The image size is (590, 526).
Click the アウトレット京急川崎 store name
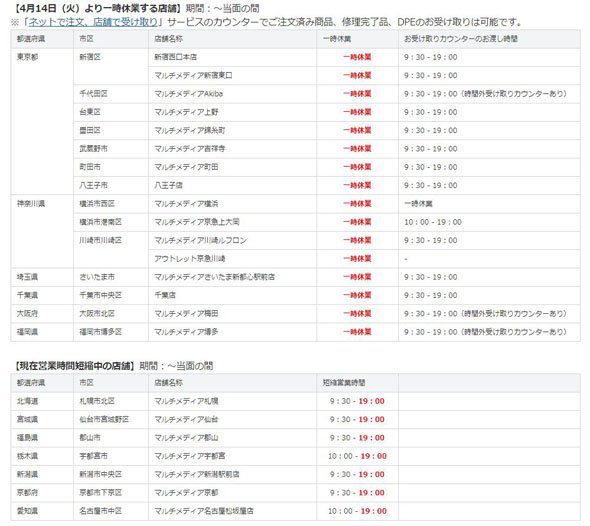[x=190, y=259]
